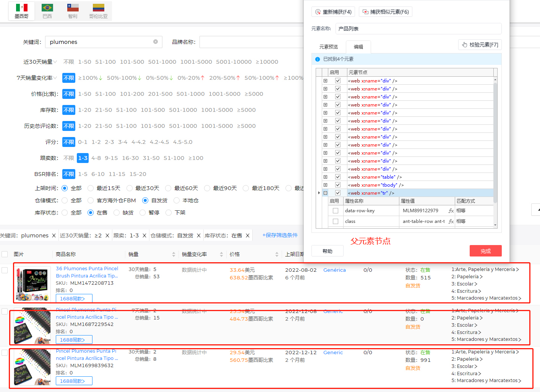Viewport: 540px width, 392px height.
Task: Switch to the 元素预览 tab
Action: click(x=328, y=47)
